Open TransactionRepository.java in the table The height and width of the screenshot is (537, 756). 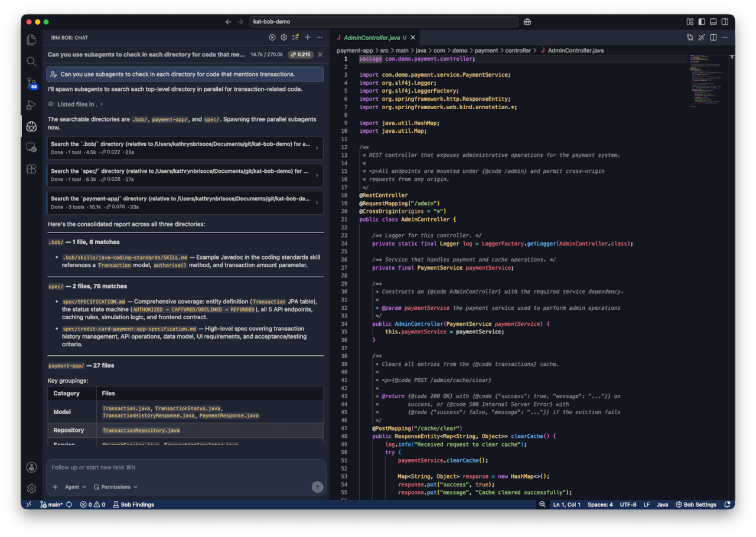141,430
